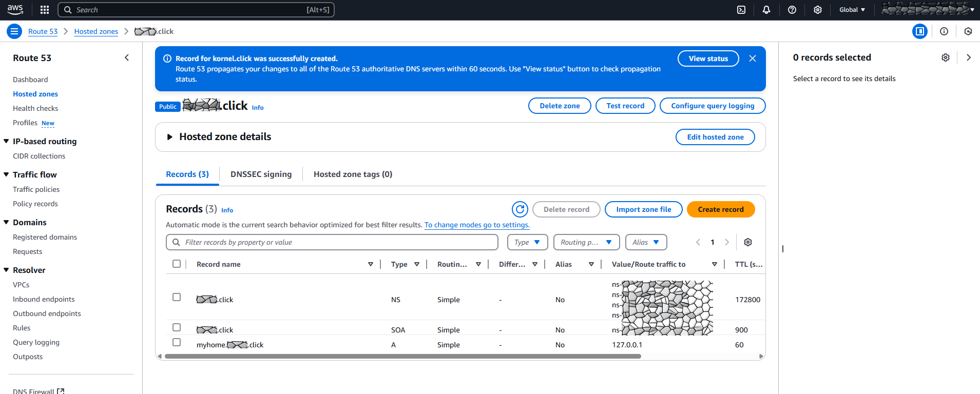Open the Alias filter dropdown

pos(646,242)
